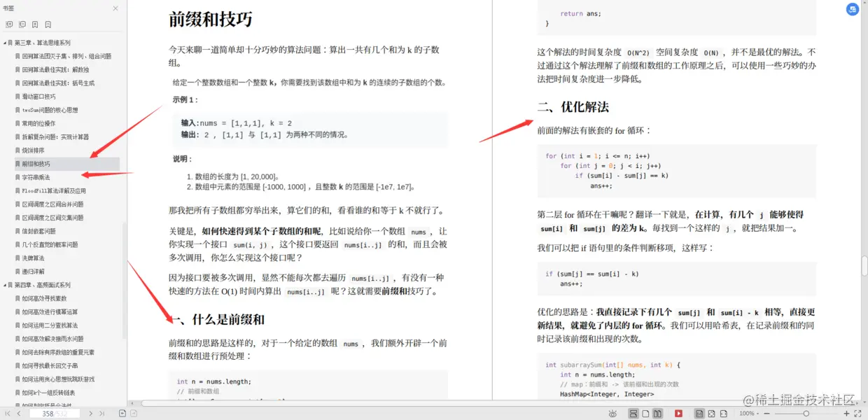This screenshot has width=868, height=420.
Task: Go to bookmark 区间调度之区间合并问题
Action: coord(52,204)
